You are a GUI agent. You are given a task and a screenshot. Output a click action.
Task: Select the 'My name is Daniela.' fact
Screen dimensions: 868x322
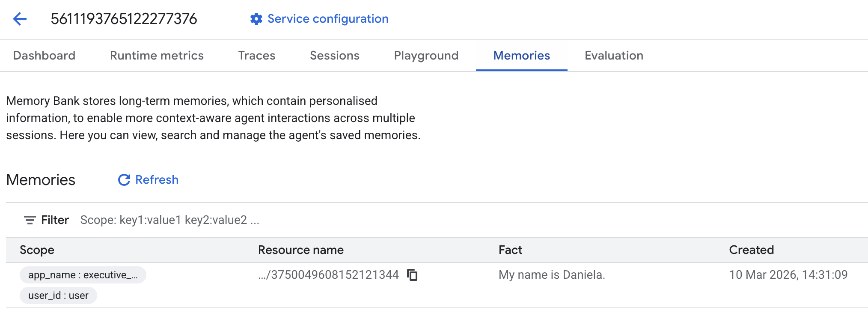551,275
